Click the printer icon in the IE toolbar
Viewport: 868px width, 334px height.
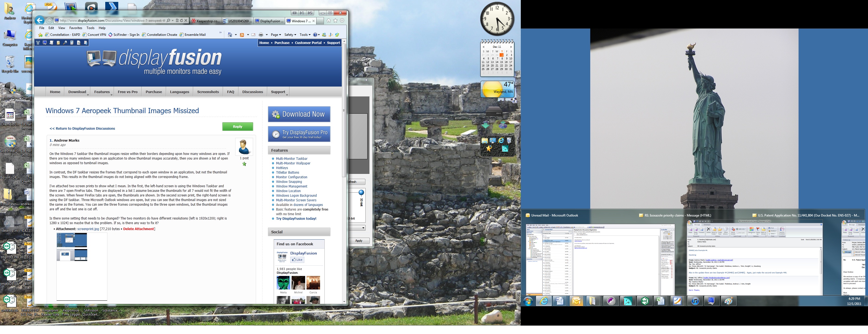pos(261,35)
